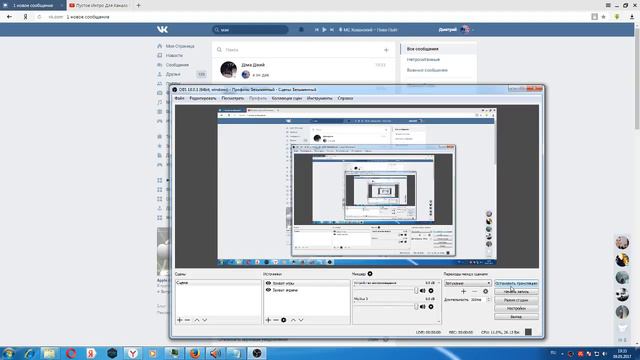Move the scene down with the arrow

click(204, 320)
